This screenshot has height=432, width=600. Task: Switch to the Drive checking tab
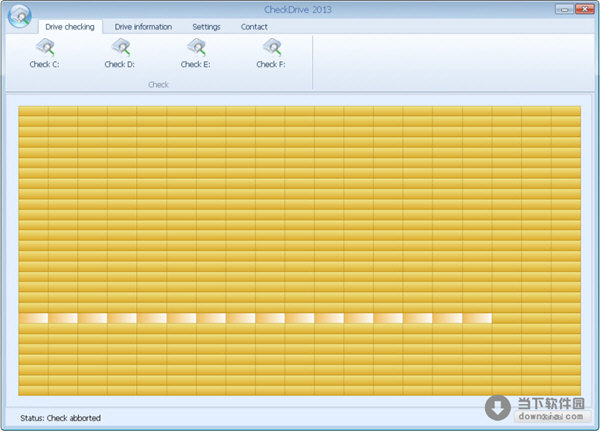[70, 27]
